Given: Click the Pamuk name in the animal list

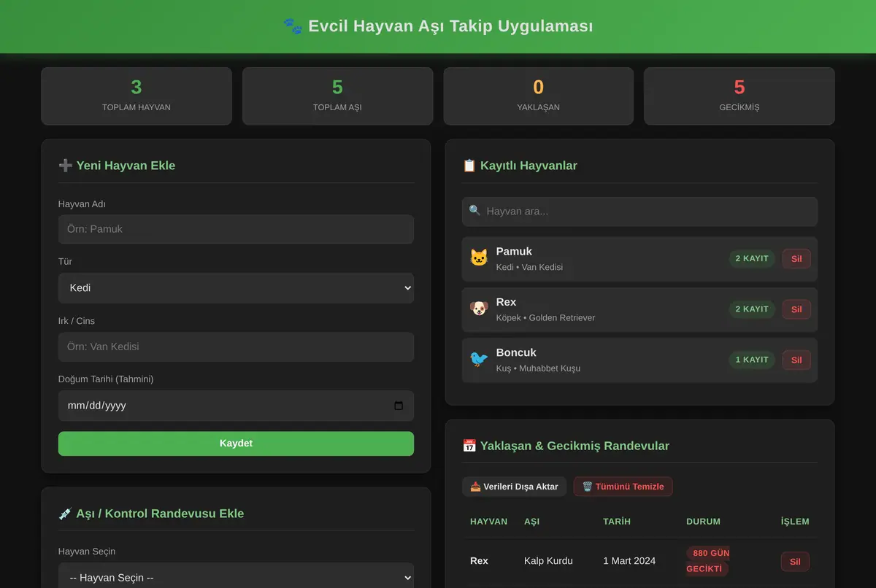Looking at the screenshot, I should (514, 252).
